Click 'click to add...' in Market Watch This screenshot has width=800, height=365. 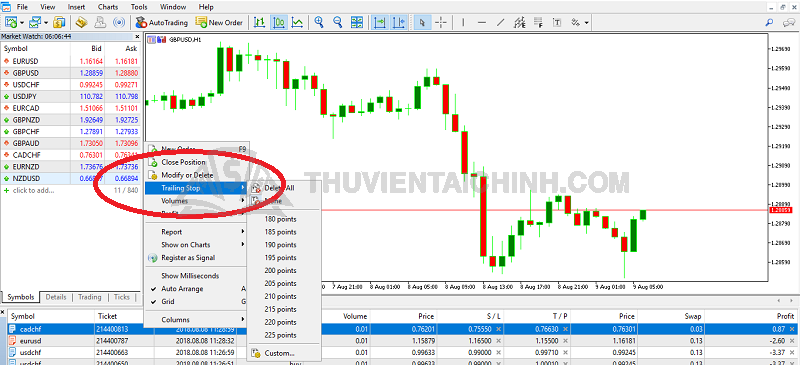(x=32, y=190)
